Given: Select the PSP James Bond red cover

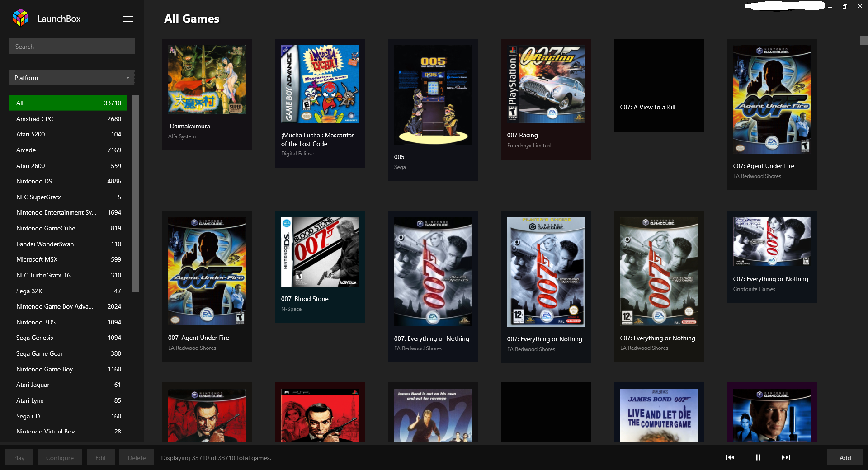Looking at the screenshot, I should 320,415.
